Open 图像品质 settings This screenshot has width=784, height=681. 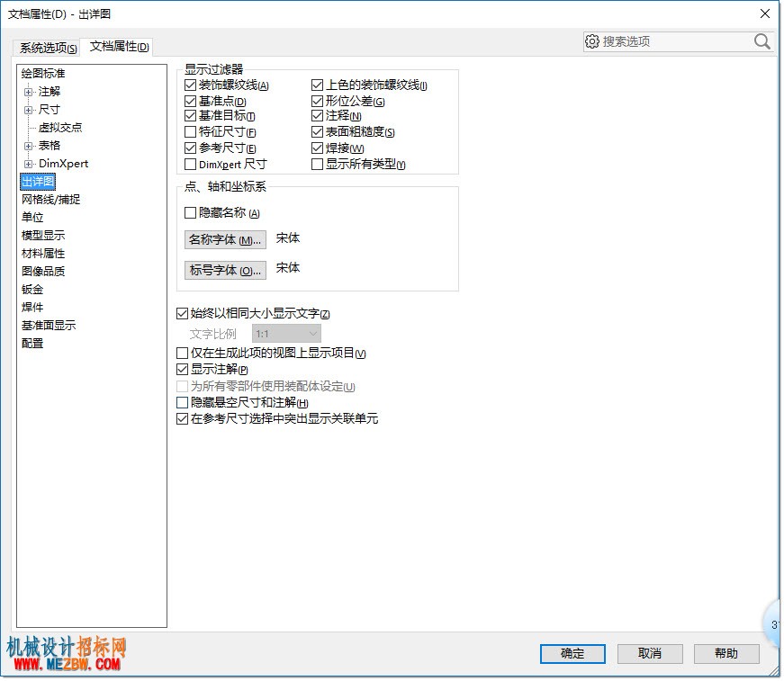43,272
